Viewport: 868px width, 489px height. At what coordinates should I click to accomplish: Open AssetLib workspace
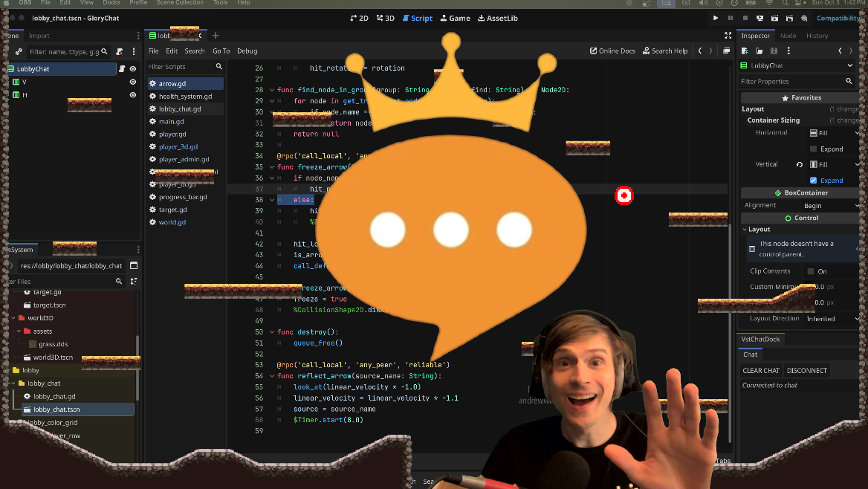click(x=498, y=19)
